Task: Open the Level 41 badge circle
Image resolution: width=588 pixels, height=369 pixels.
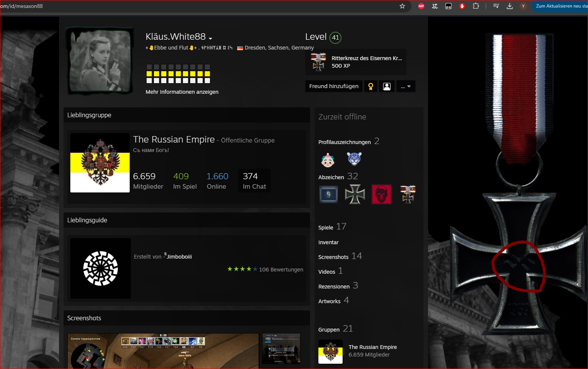Action: tap(335, 38)
